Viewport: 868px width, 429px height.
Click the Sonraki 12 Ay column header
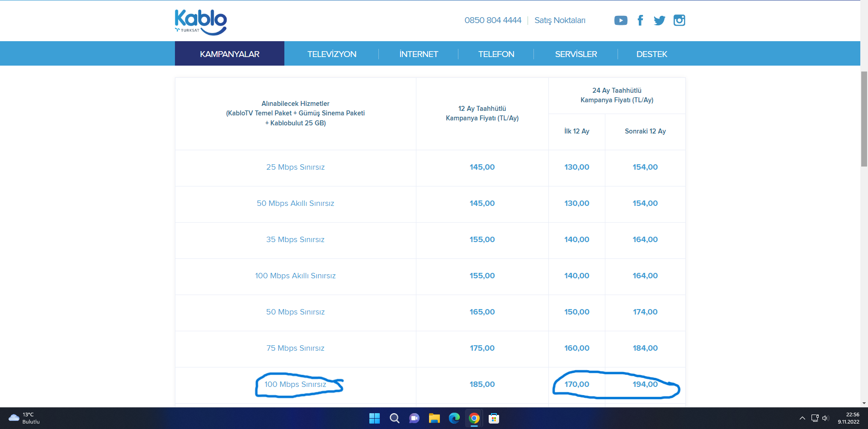pyautogui.click(x=645, y=131)
